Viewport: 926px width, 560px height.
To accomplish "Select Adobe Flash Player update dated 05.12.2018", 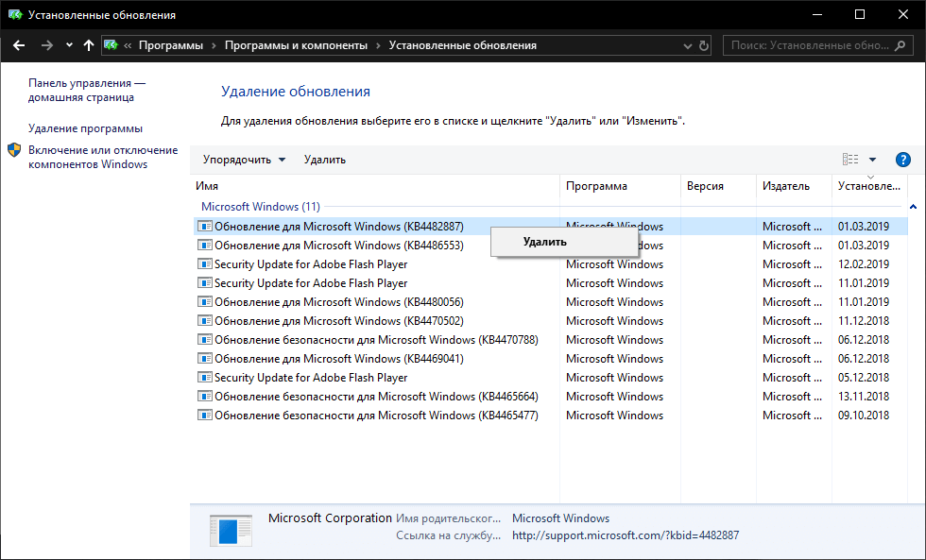I will [550, 378].
